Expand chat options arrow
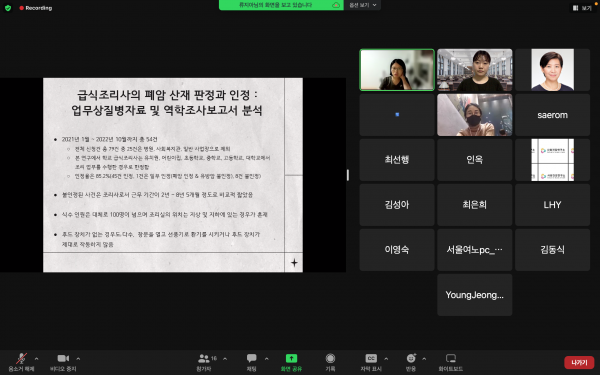Screen dimensions: 600x375 (x=266, y=359)
